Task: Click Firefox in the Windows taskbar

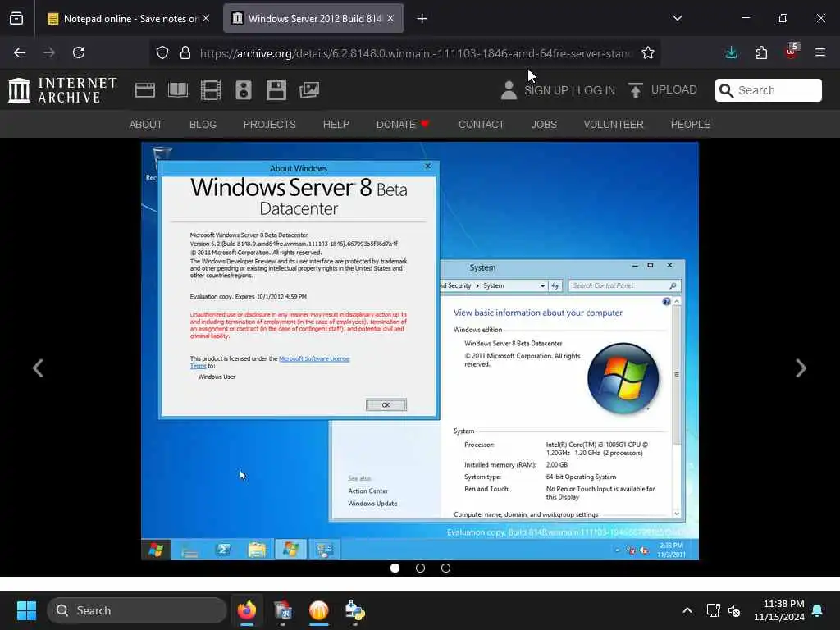Action: [246, 610]
